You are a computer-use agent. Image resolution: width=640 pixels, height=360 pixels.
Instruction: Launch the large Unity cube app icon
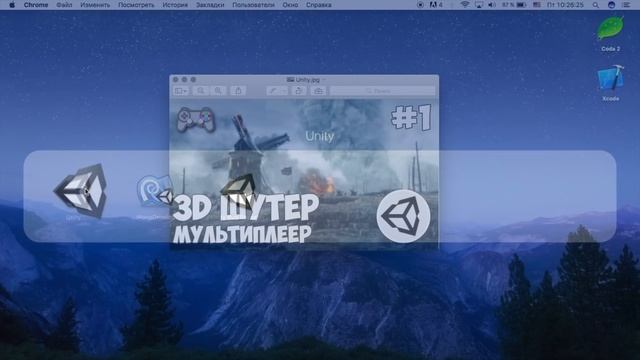pos(81,191)
